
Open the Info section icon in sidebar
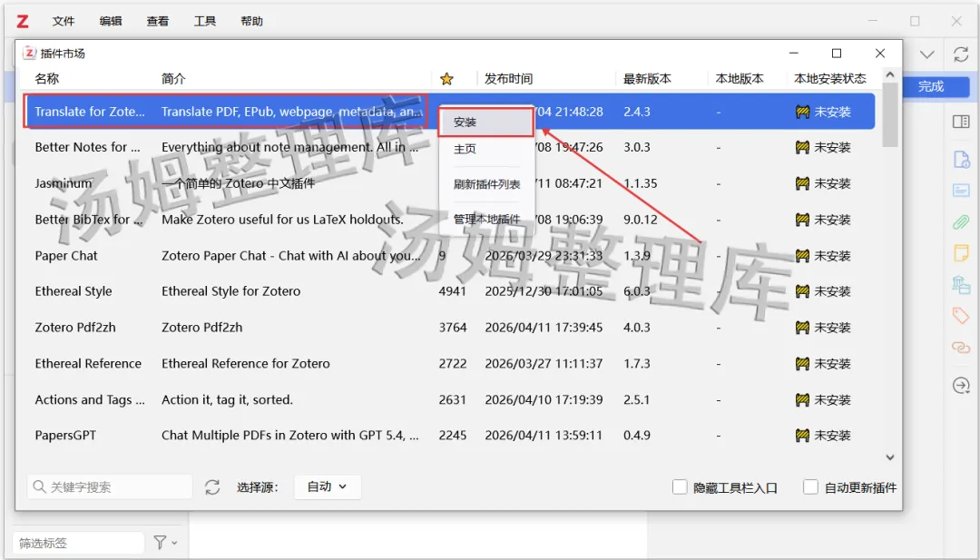click(x=961, y=160)
